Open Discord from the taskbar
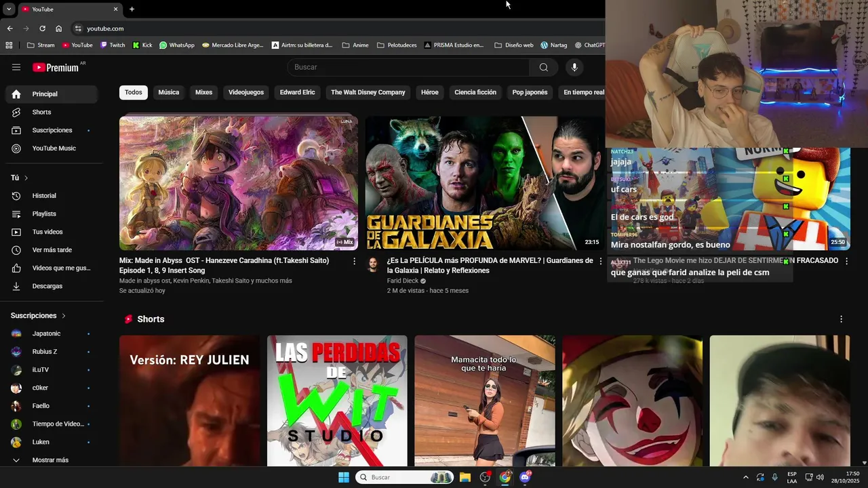Viewport: 868px width, 488px height. tap(525, 477)
